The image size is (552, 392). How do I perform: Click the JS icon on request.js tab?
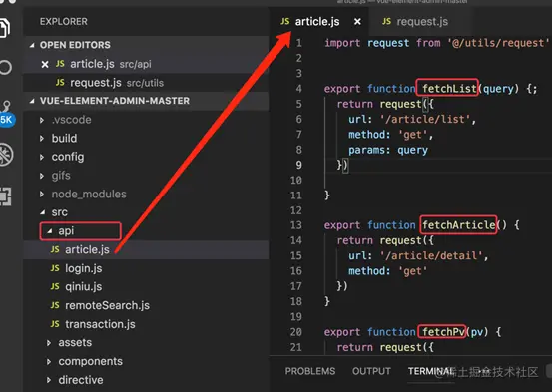coord(386,22)
